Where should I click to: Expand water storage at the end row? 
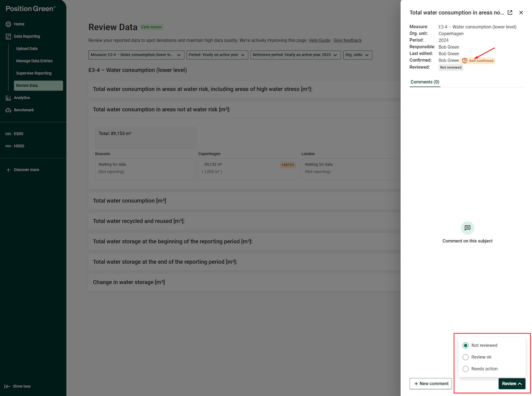[x=244, y=262]
